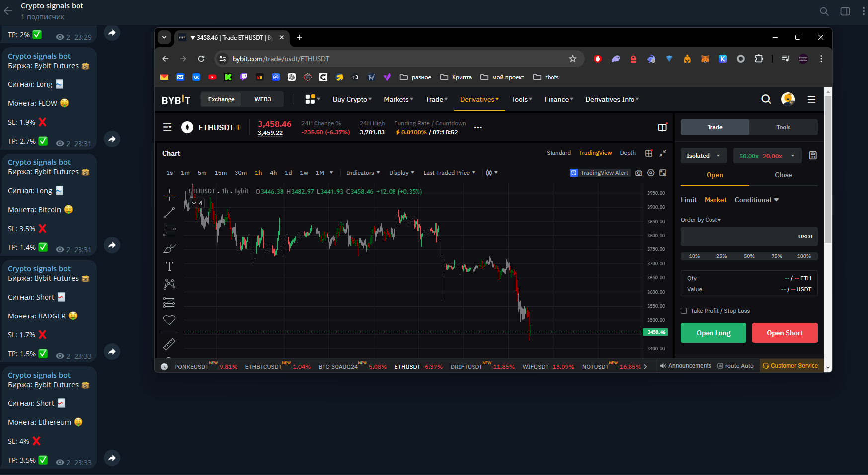This screenshot has height=475, width=868.
Task: Switch to the Close tab
Action: pyautogui.click(x=784, y=175)
